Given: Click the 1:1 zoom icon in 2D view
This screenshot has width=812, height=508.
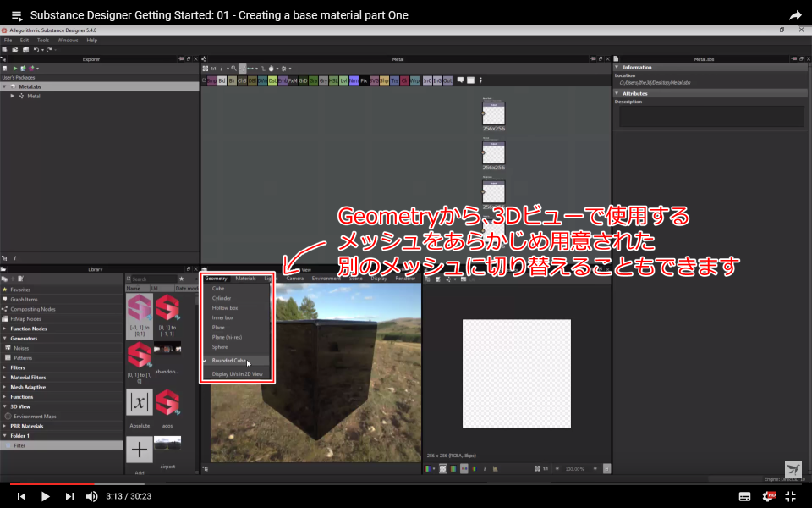Looking at the screenshot, I should (546, 468).
